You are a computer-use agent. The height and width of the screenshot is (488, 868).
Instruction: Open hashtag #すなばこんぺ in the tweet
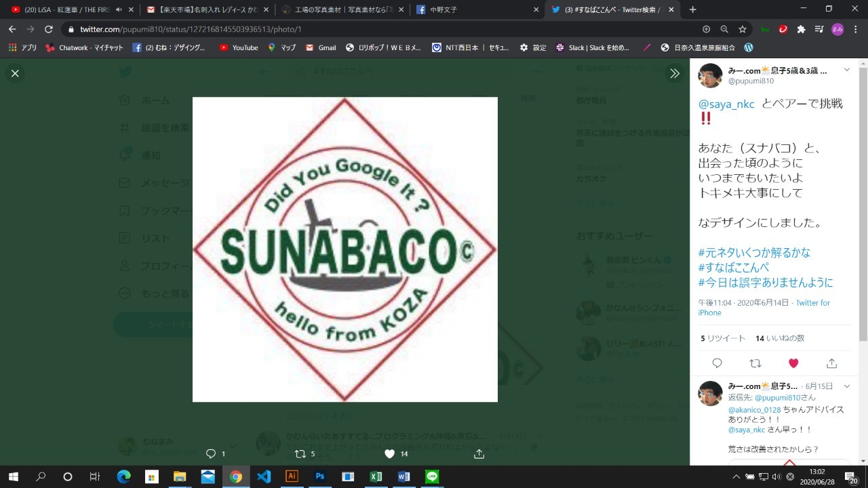734,268
